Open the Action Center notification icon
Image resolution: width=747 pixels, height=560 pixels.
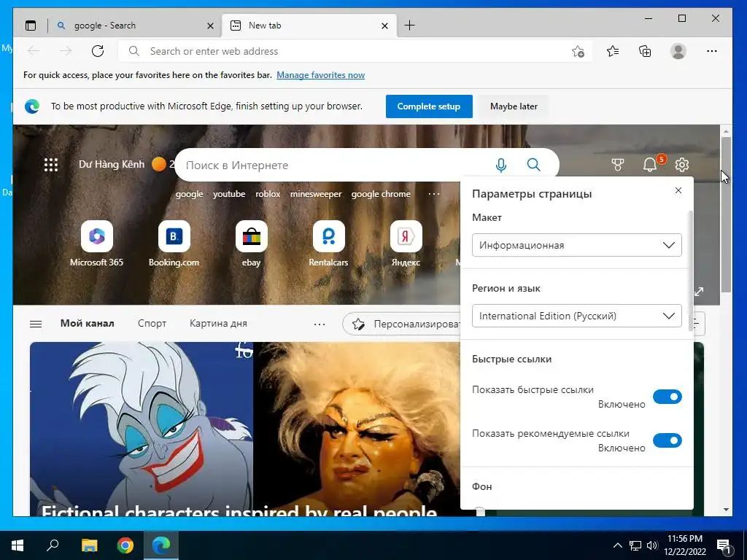tap(724, 545)
